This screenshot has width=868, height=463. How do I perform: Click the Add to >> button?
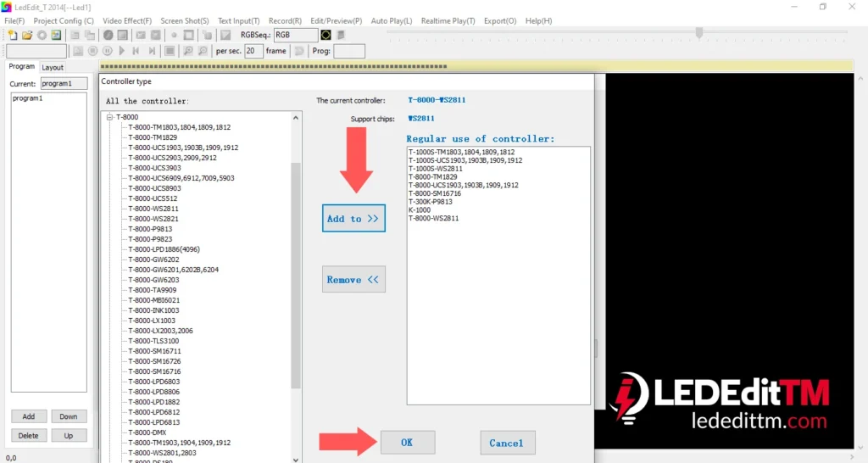coord(353,218)
